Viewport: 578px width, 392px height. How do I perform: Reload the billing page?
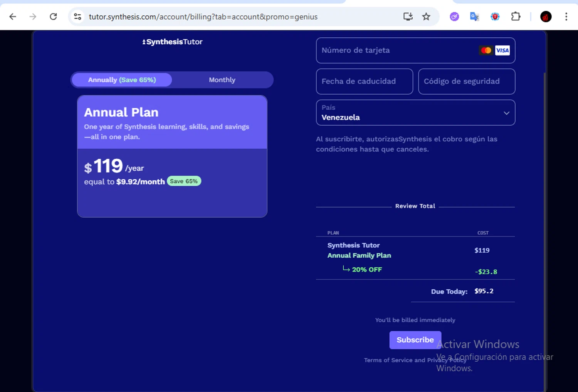pyautogui.click(x=53, y=17)
